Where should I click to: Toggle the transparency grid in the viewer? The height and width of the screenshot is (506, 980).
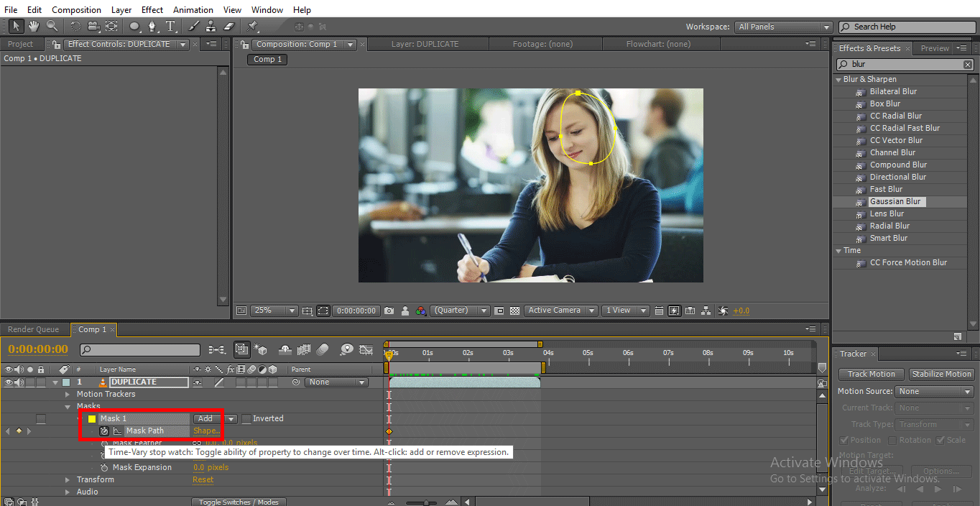pos(514,310)
